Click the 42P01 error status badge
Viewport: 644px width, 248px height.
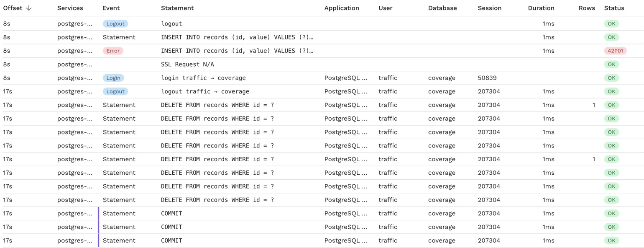[615, 51]
